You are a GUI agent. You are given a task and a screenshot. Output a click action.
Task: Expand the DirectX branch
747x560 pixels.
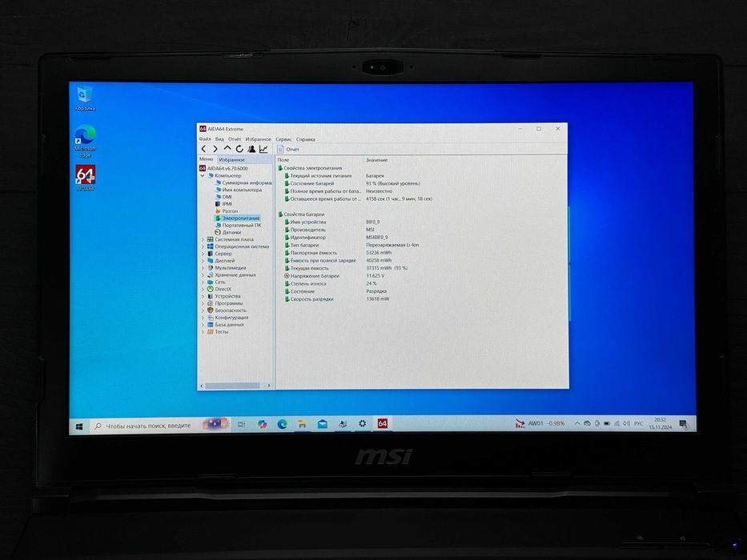point(203,289)
